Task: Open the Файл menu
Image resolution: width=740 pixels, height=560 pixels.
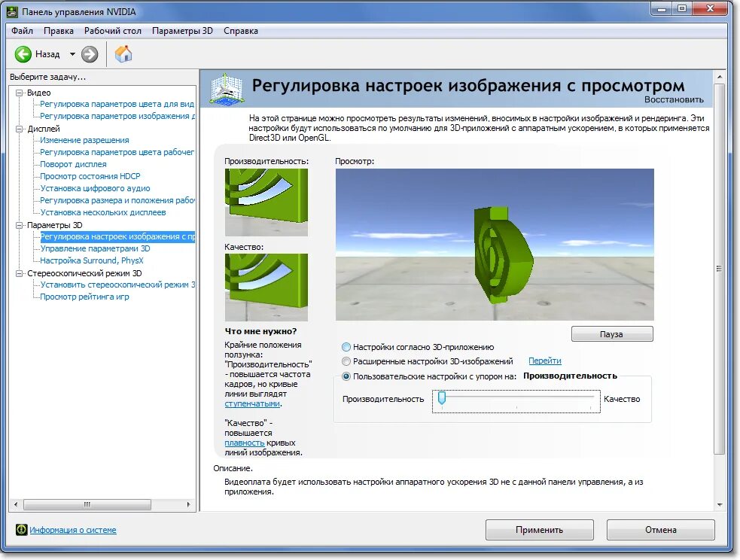Action: 22,31
